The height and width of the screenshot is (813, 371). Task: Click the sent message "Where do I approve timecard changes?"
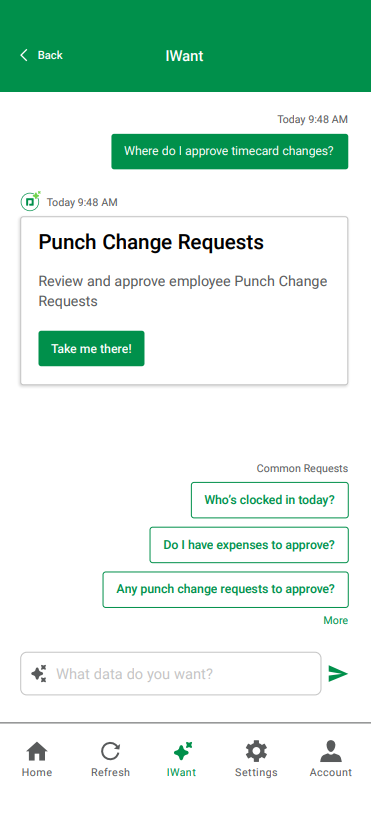(x=230, y=151)
